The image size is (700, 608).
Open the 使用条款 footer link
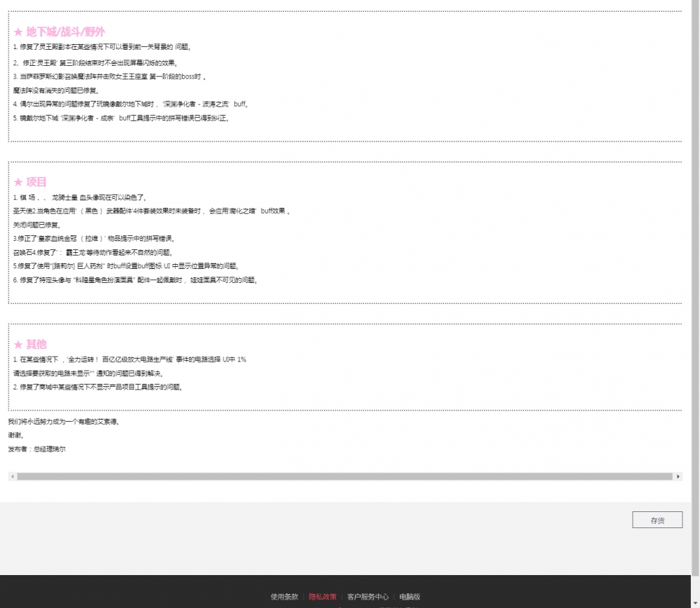[284, 597]
